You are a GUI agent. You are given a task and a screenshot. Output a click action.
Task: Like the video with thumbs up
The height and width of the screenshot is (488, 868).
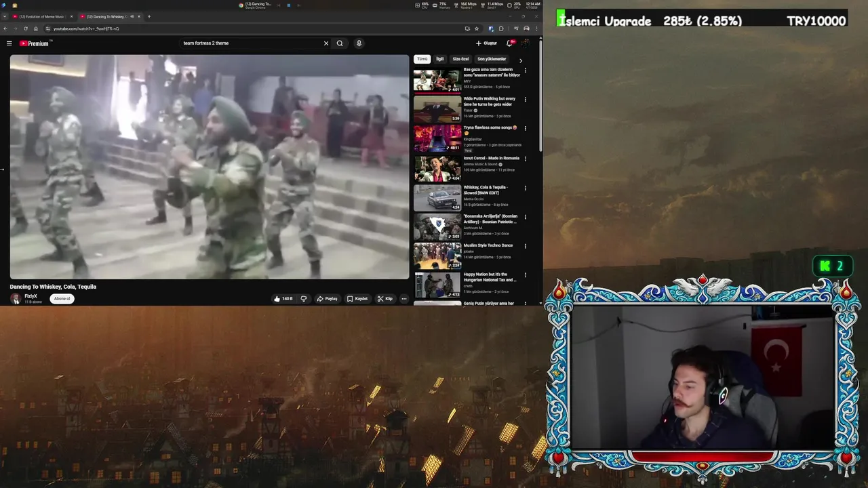(x=283, y=299)
